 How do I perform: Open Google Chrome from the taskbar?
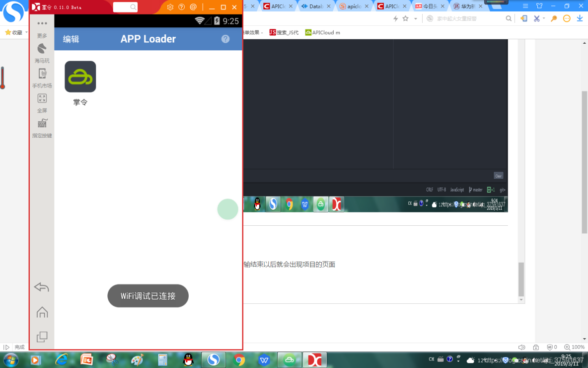tap(238, 360)
